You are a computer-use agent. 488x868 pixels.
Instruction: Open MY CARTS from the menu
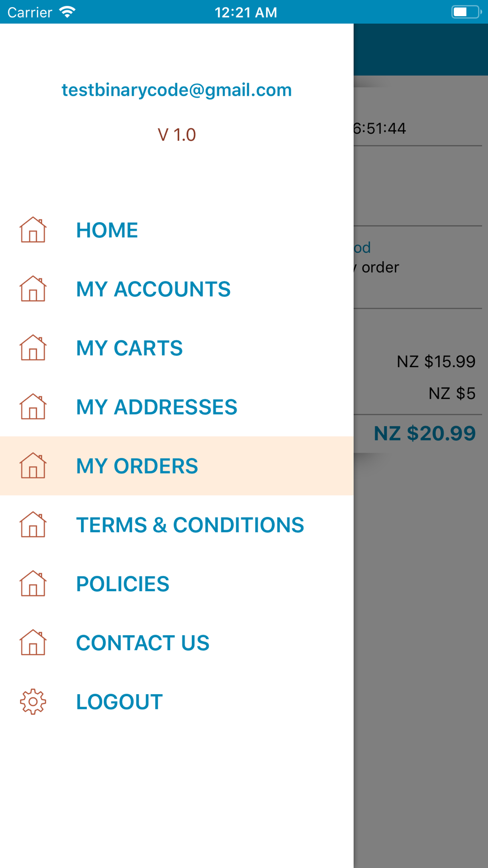click(177, 348)
